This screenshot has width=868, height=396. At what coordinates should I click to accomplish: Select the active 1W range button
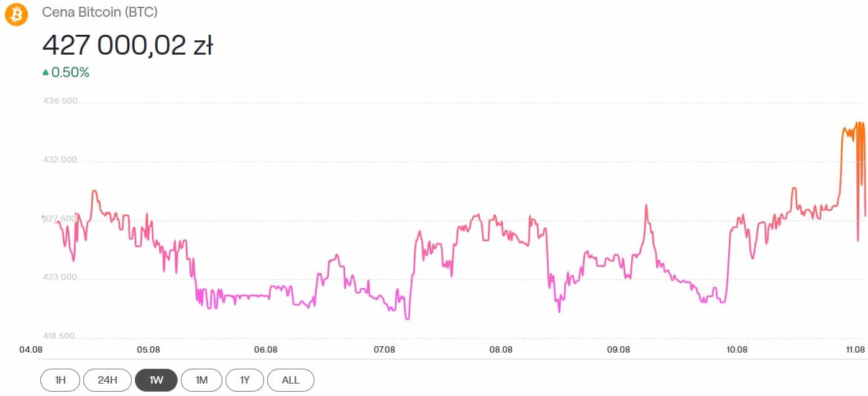pyautogui.click(x=156, y=380)
